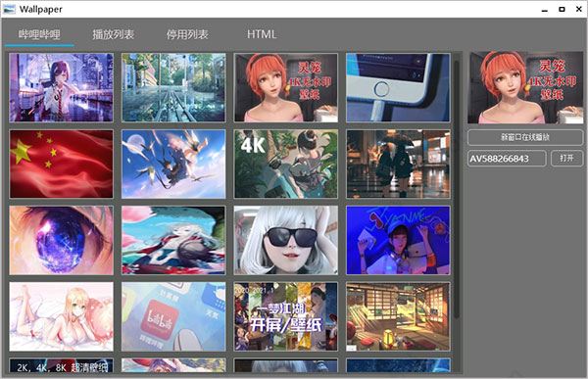Switch to the 哔哩哔哩 tab
Image resolution: width=588 pixels, height=379 pixels.
(39, 34)
